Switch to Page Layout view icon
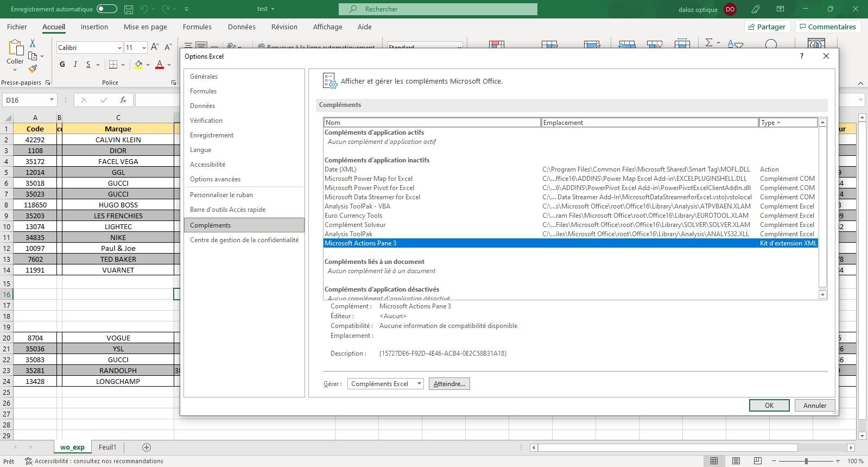 [736, 461]
